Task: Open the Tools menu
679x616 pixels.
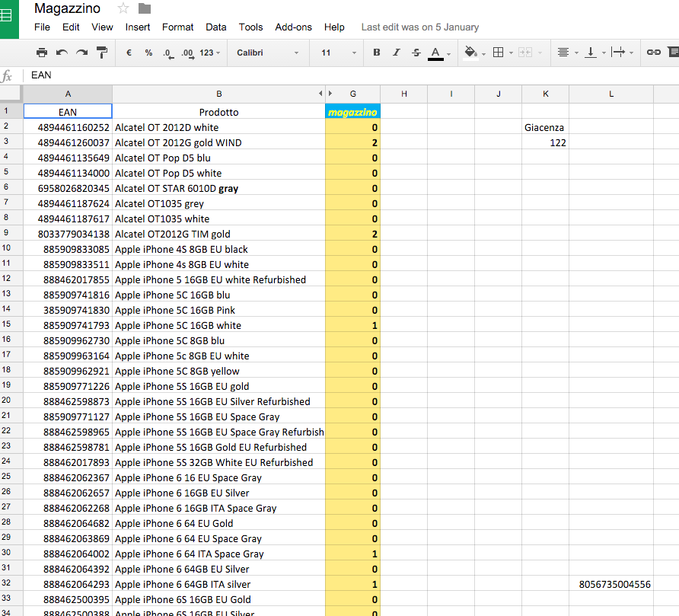Action: pos(250,27)
